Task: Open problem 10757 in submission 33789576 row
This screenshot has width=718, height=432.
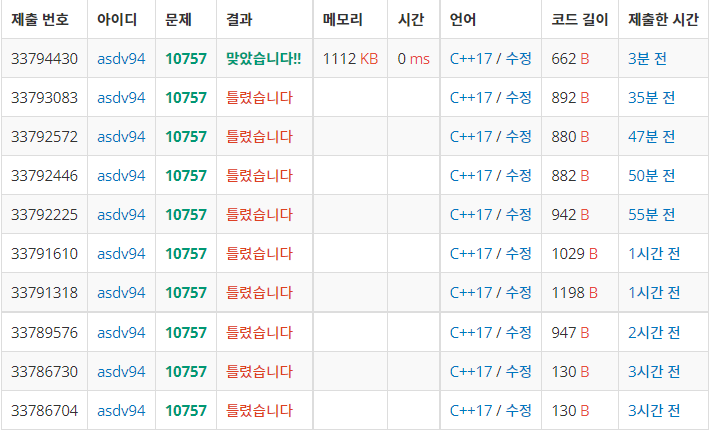Action: tap(186, 332)
